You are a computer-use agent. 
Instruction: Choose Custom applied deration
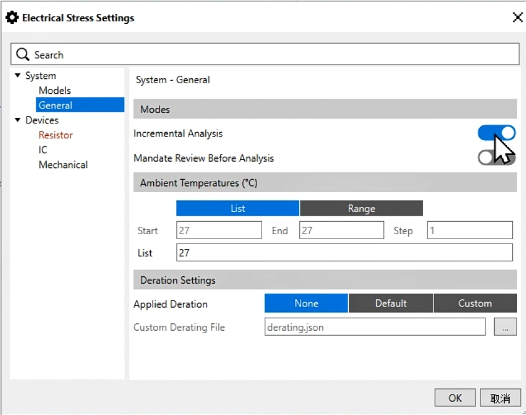tap(475, 303)
